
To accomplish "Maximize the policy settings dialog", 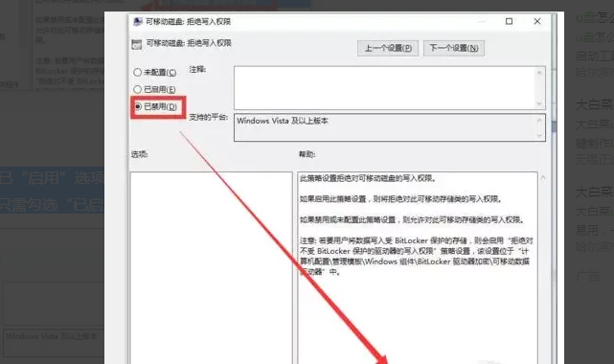I will pos(509,21).
